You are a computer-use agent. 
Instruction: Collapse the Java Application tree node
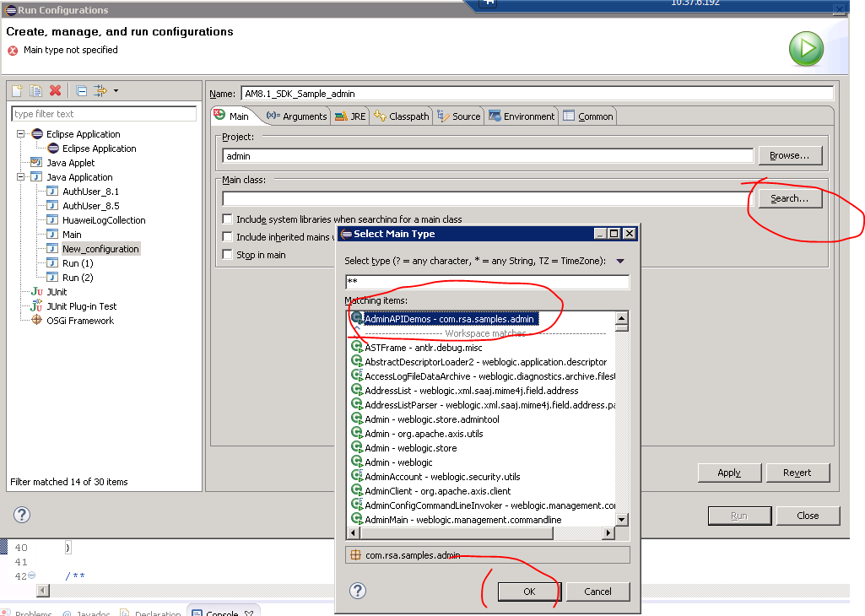pyautogui.click(x=21, y=177)
